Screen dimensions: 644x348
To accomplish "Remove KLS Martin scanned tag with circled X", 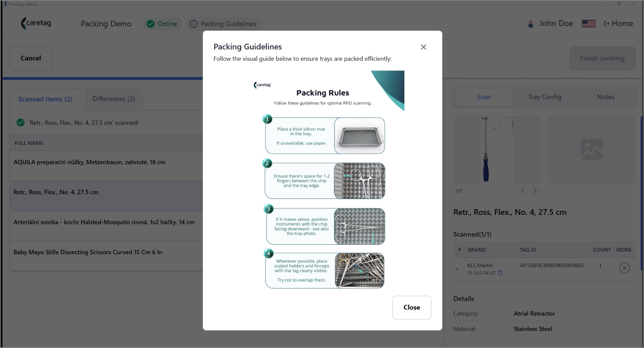I will (x=624, y=268).
